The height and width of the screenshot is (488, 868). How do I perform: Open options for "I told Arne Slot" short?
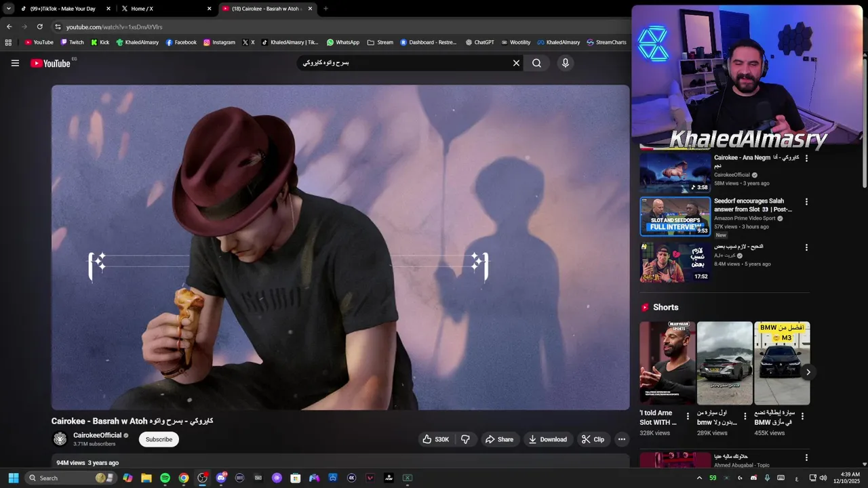688,416
